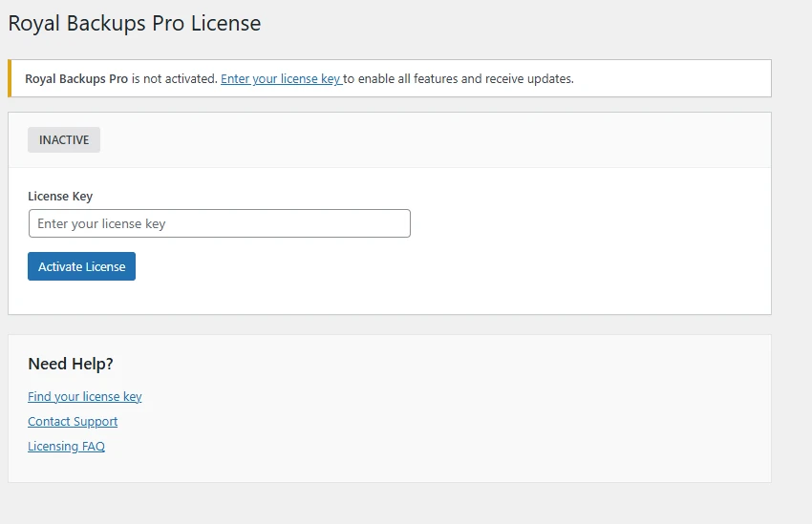This screenshot has height=524, width=812.
Task: Click bold 'Royal Backups Pro' text in notice
Action: point(76,78)
